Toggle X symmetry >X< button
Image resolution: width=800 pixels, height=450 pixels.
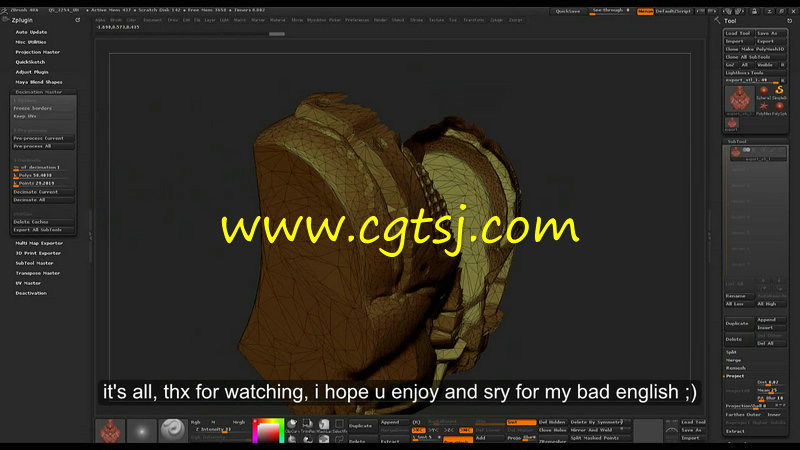pyautogui.click(x=418, y=430)
